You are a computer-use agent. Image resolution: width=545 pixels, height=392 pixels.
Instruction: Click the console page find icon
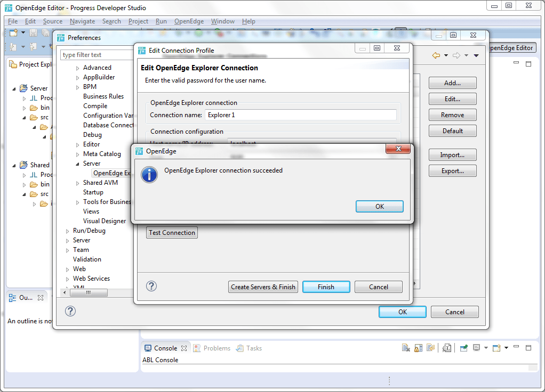point(447,348)
